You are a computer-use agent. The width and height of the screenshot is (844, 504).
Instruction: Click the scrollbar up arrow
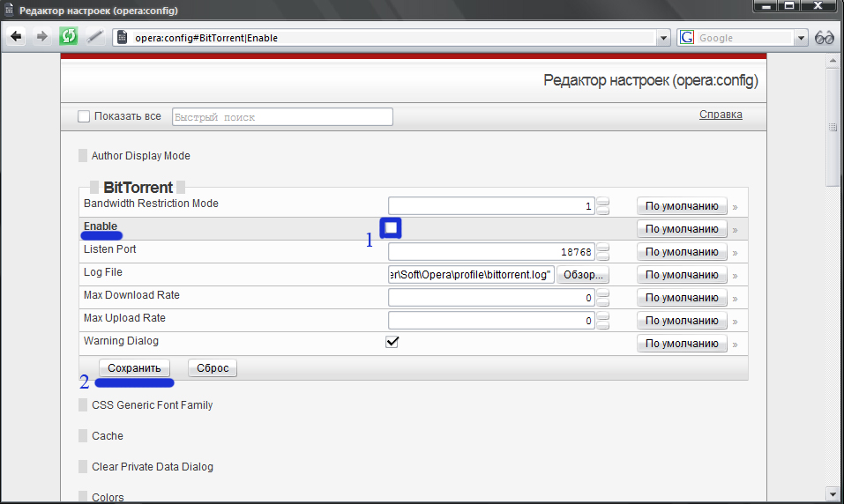click(x=833, y=60)
